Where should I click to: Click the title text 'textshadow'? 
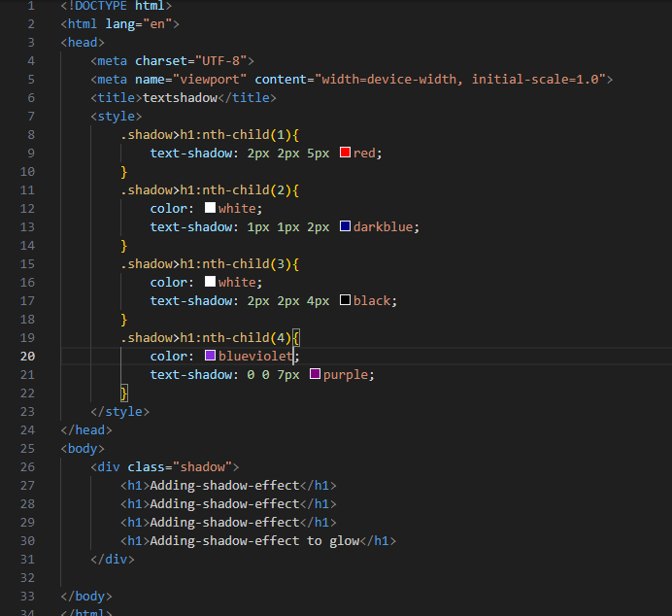(x=180, y=98)
